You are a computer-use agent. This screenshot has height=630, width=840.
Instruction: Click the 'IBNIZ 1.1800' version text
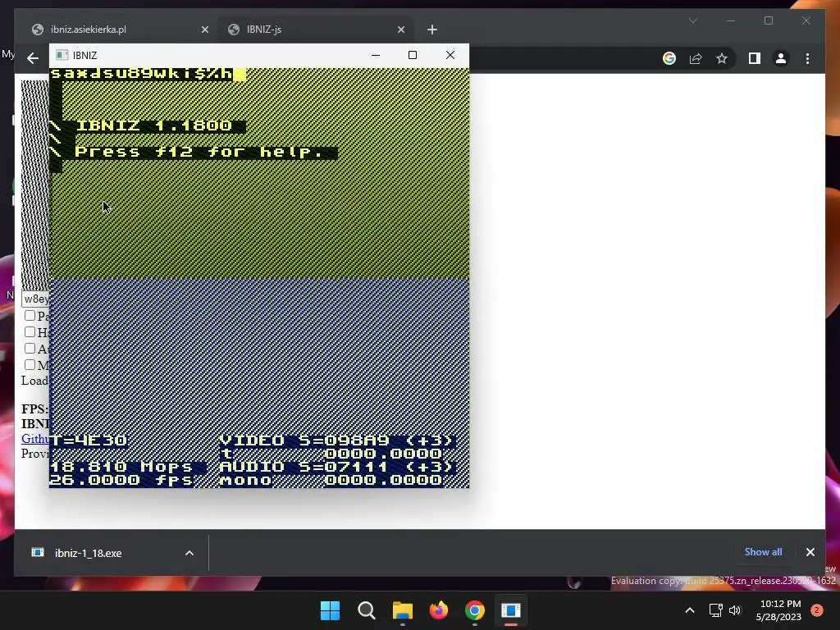coord(153,126)
